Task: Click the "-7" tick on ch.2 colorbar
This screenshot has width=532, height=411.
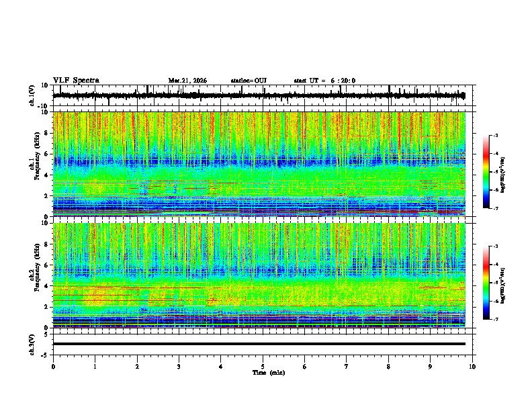Action: [x=495, y=319]
